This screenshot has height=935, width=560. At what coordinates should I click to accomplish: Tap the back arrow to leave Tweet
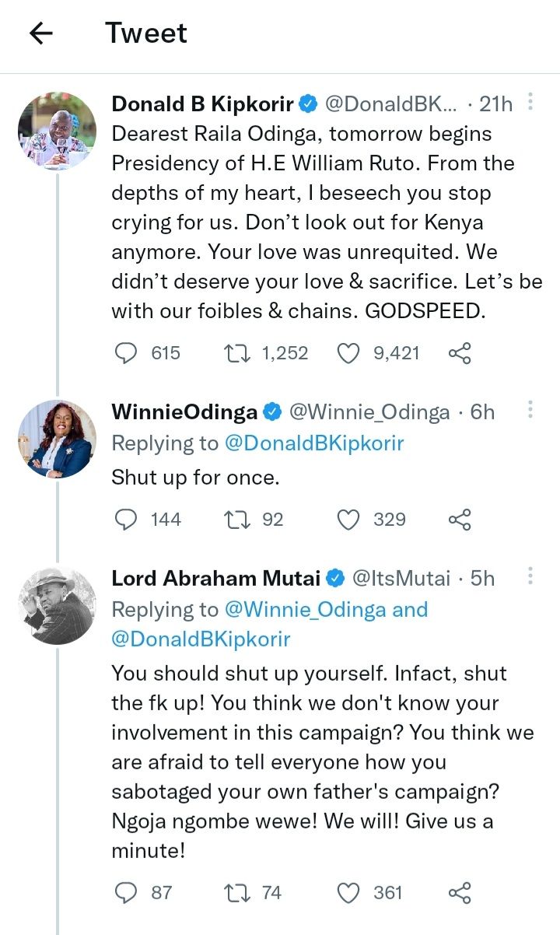click(40, 33)
